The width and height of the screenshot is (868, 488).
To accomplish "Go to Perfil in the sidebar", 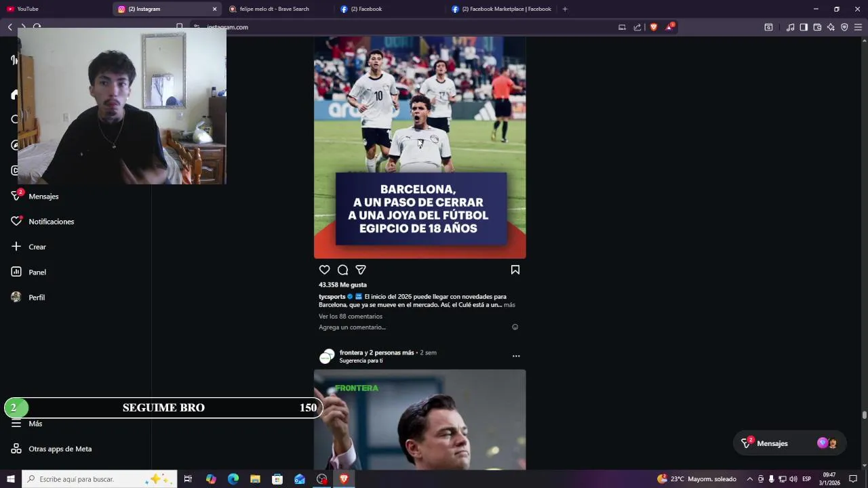I will [x=37, y=298].
